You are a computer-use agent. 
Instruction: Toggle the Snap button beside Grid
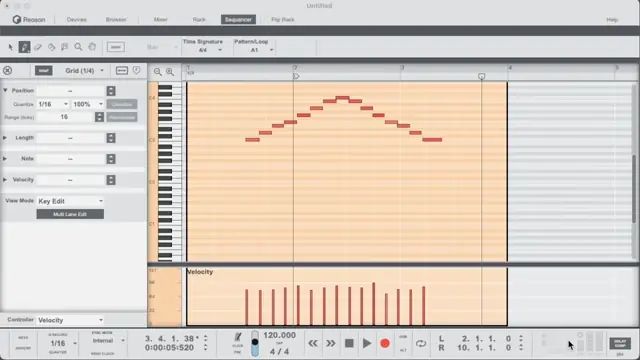(x=44, y=71)
